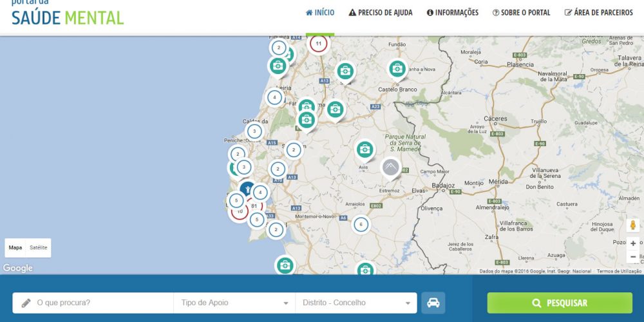
Task: Go to Informações section
Action: (452, 13)
